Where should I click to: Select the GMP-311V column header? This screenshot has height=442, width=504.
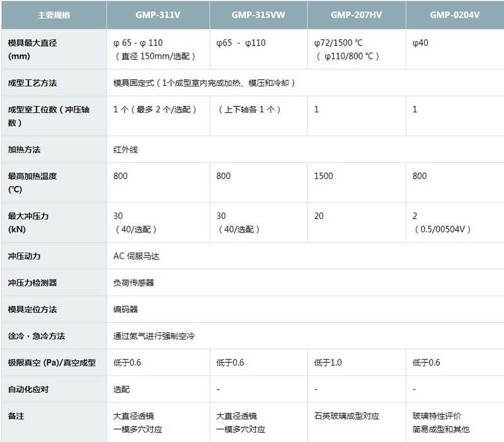point(158,15)
